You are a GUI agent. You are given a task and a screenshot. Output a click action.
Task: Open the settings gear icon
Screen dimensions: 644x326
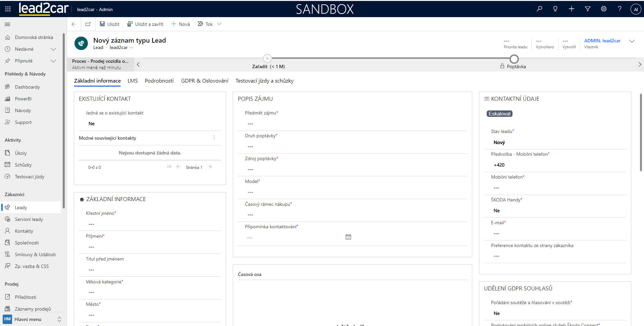[x=604, y=9]
